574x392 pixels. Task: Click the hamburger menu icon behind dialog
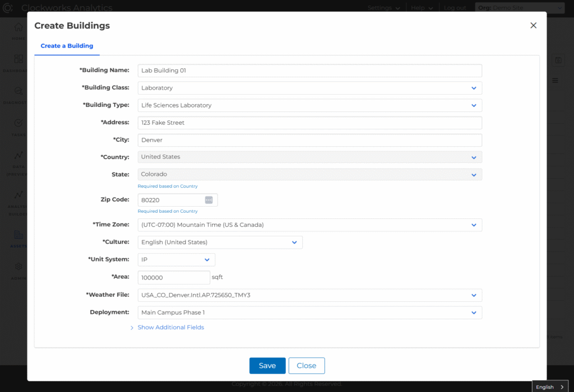[555, 81]
